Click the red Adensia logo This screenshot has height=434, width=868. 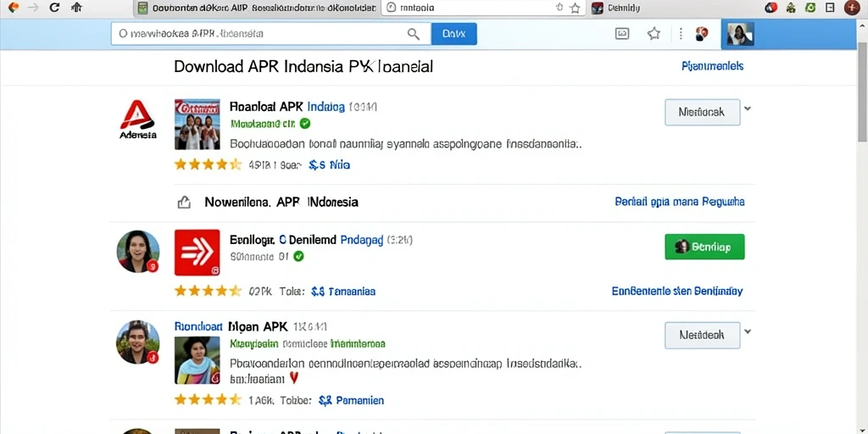[x=138, y=120]
